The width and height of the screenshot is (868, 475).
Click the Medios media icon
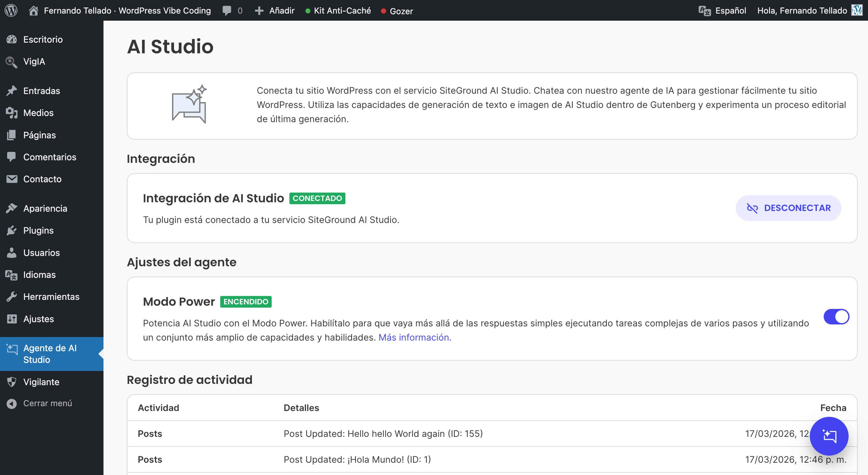click(x=11, y=113)
